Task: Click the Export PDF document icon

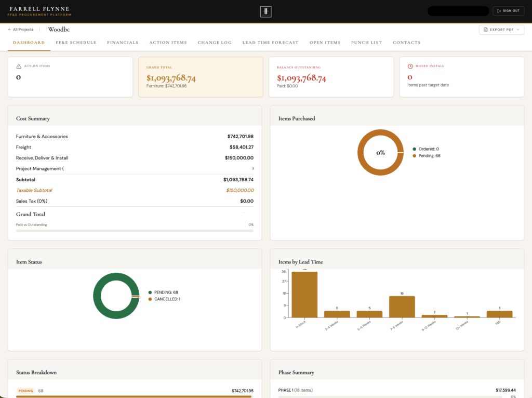Action: click(x=486, y=30)
